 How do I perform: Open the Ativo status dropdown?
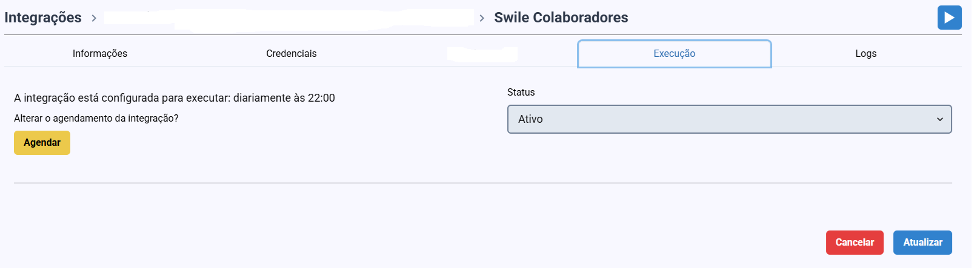pyautogui.click(x=727, y=119)
